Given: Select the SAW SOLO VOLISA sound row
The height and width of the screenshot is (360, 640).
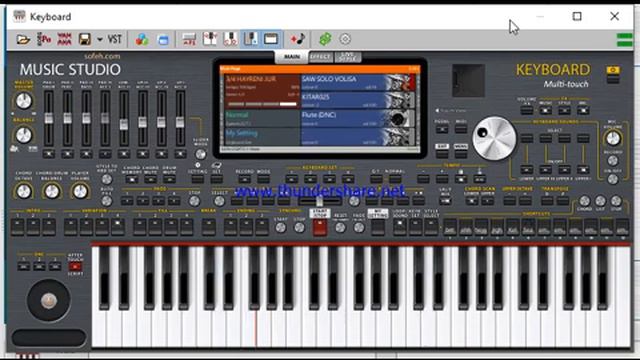Looking at the screenshot, I should (x=358, y=82).
